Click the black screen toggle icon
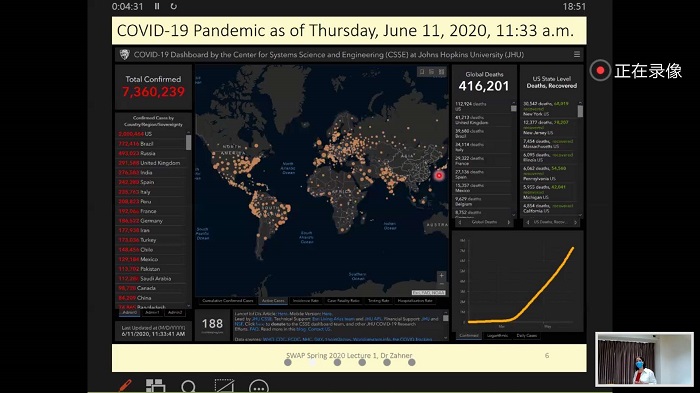The image size is (700, 393). tap(224, 386)
